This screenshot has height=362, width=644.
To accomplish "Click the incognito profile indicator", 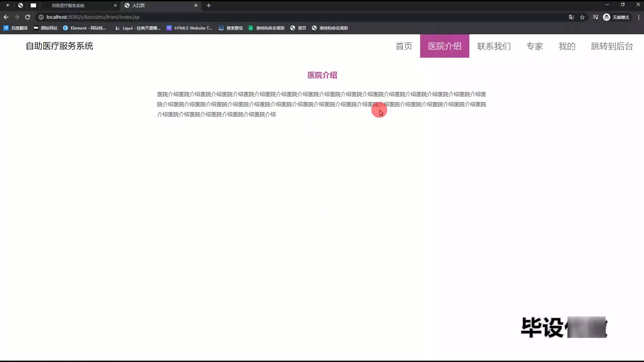I will point(616,17).
